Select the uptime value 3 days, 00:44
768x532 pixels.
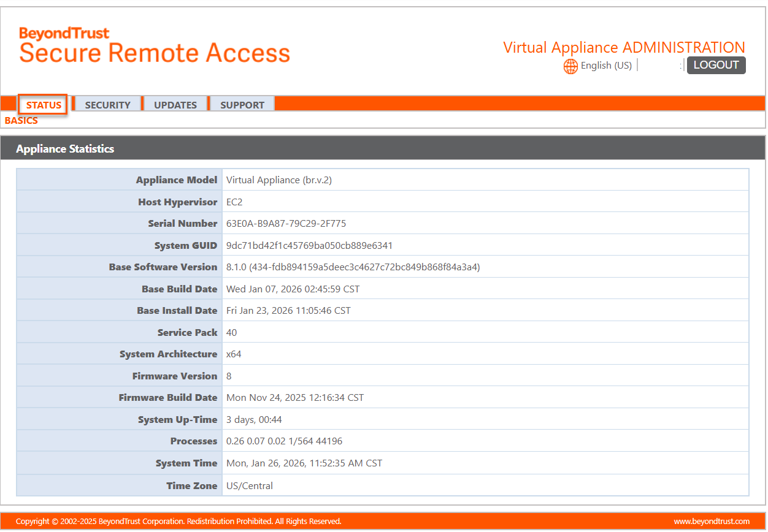tap(254, 420)
